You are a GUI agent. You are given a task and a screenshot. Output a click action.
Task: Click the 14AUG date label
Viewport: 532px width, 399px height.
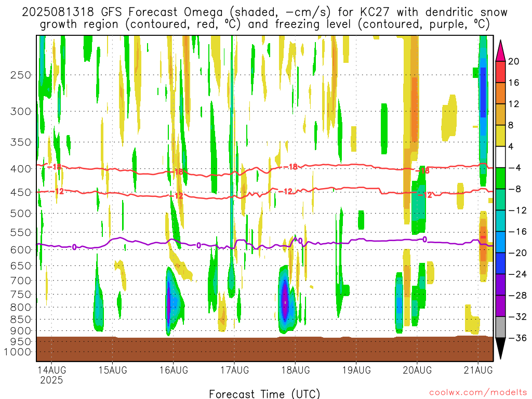[x=51, y=369]
